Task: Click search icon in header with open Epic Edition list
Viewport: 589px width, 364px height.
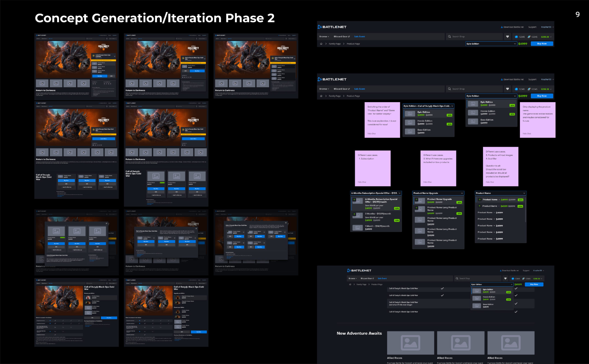Action: (x=449, y=89)
